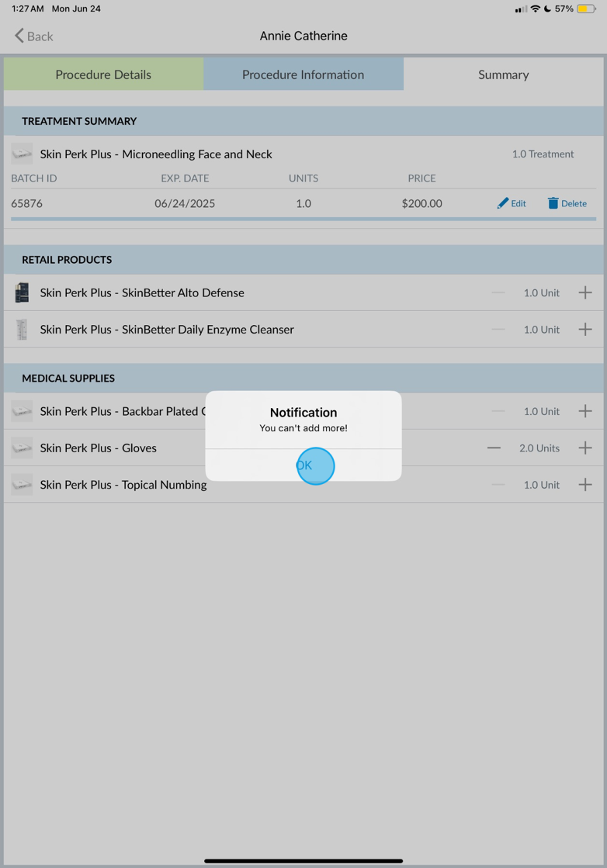Tap SkinBetter Alto Defense product image
The height and width of the screenshot is (868, 607).
point(23,292)
